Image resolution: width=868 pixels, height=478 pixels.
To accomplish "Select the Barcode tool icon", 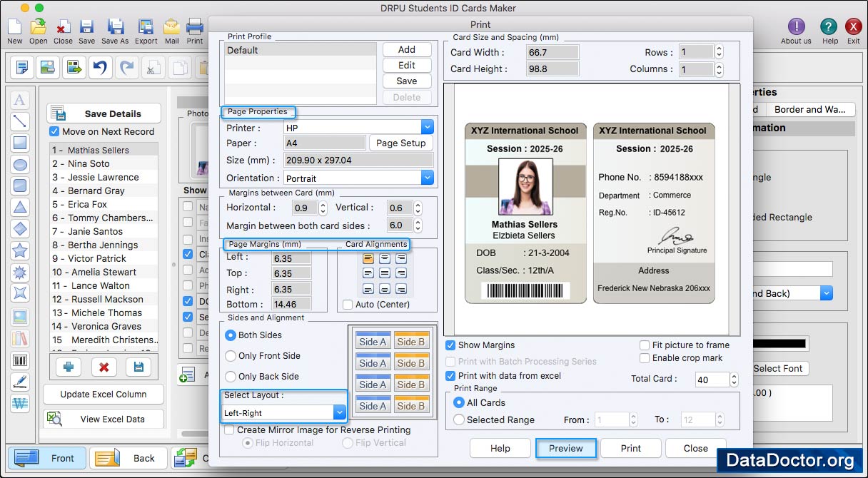I will [20, 360].
